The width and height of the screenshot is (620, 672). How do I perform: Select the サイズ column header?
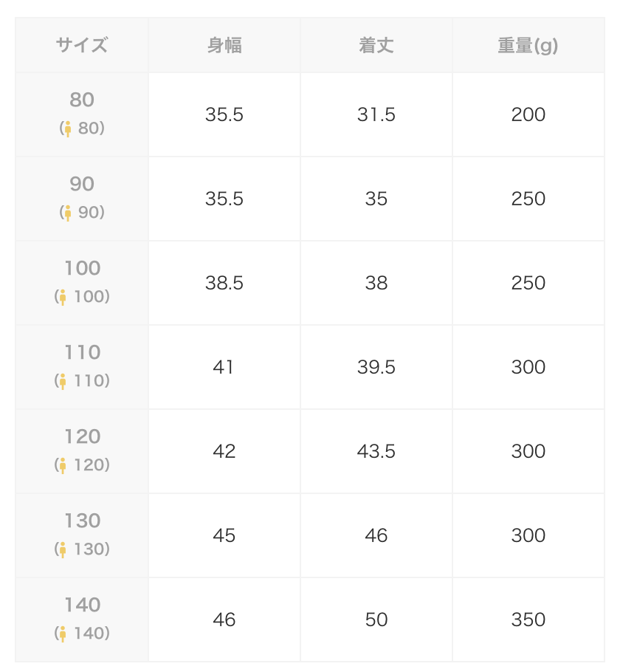point(82,45)
